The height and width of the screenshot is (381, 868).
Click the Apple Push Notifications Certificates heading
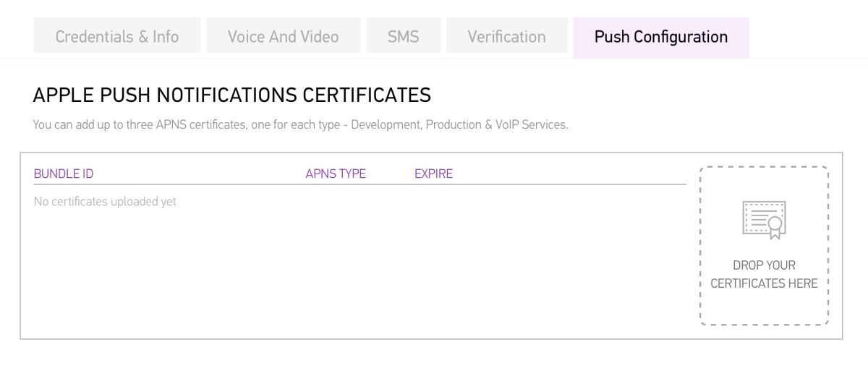[232, 95]
